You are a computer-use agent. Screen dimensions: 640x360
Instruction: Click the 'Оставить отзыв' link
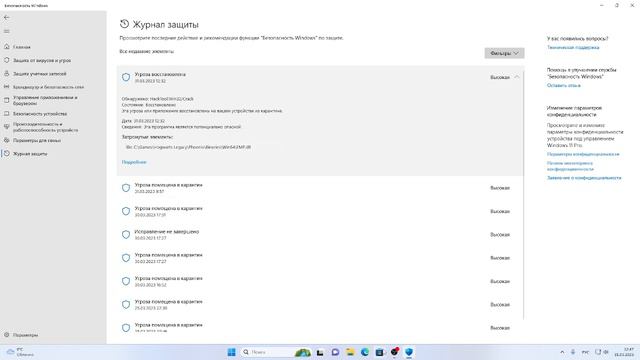(x=563, y=85)
